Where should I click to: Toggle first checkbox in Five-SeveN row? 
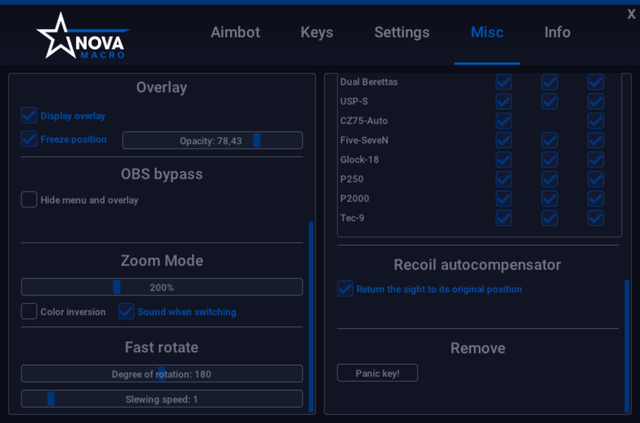(x=504, y=140)
